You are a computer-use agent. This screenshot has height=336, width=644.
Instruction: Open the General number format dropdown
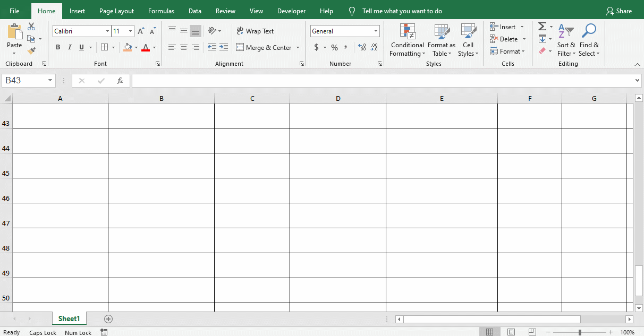(376, 31)
